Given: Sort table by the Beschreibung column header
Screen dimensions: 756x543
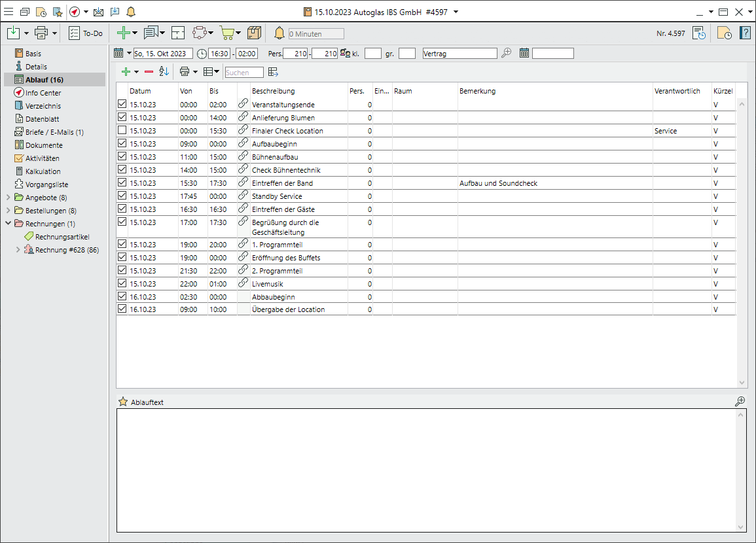Looking at the screenshot, I should (x=273, y=91).
